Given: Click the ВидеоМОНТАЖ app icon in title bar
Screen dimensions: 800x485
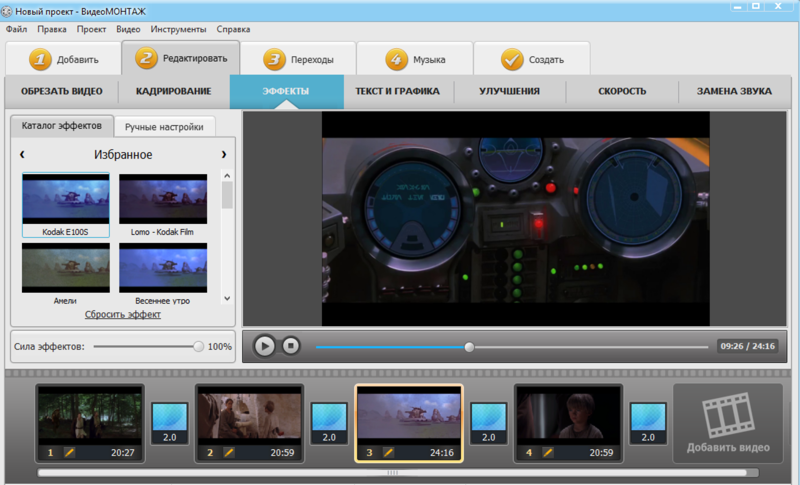Looking at the screenshot, I should 7,11.
